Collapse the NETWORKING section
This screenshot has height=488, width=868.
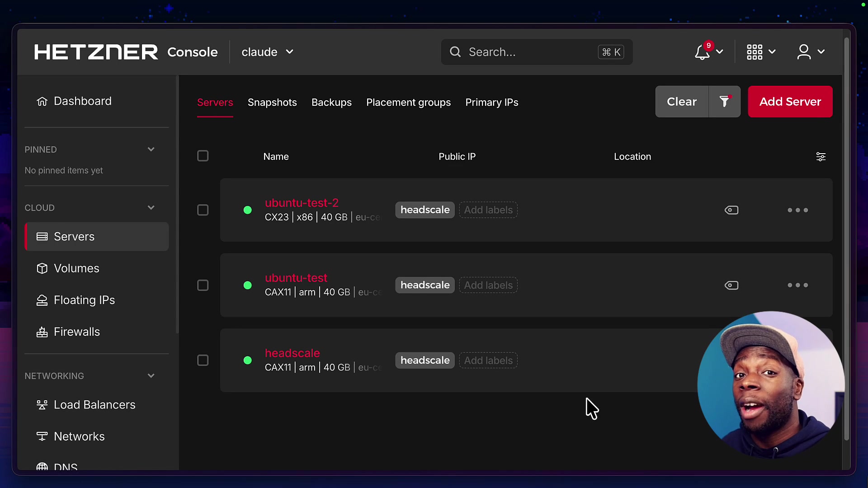pyautogui.click(x=151, y=375)
